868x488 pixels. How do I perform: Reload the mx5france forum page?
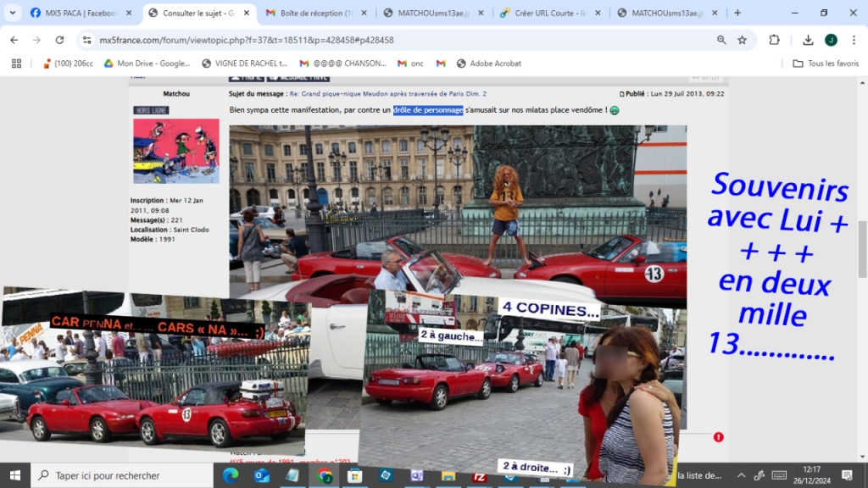pyautogui.click(x=59, y=40)
